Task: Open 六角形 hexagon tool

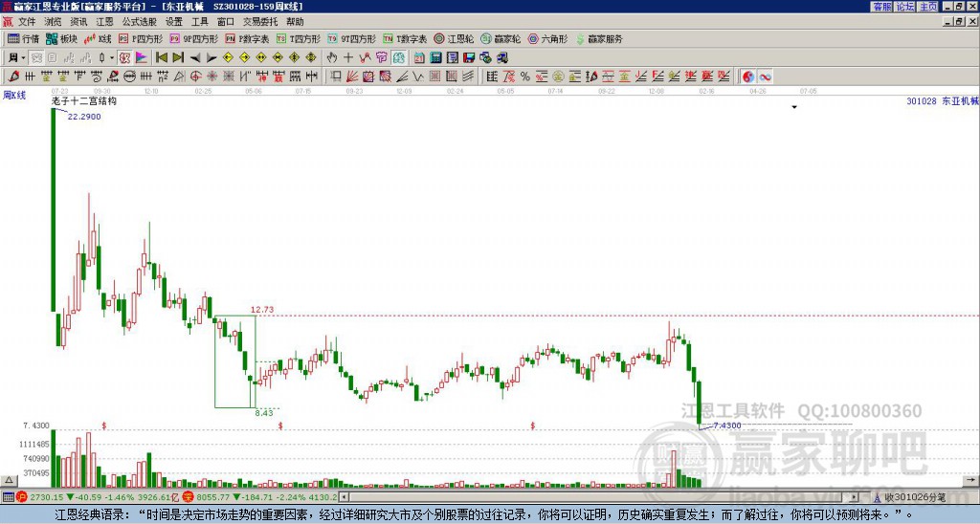Action: 547,38
